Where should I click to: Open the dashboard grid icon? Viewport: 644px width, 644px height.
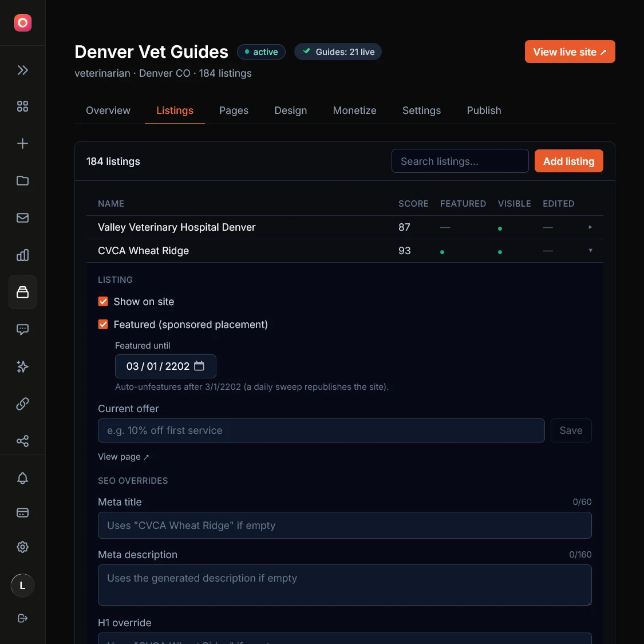tap(22, 106)
